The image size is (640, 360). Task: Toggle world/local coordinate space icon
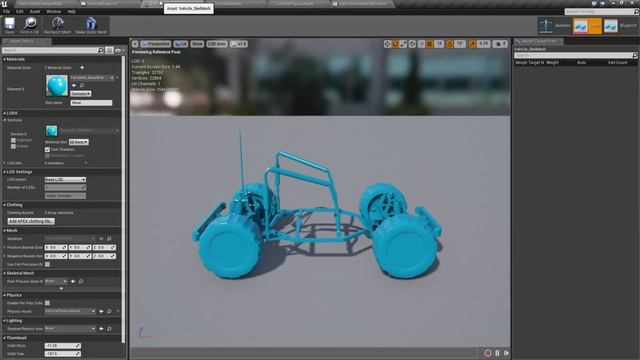pos(413,44)
